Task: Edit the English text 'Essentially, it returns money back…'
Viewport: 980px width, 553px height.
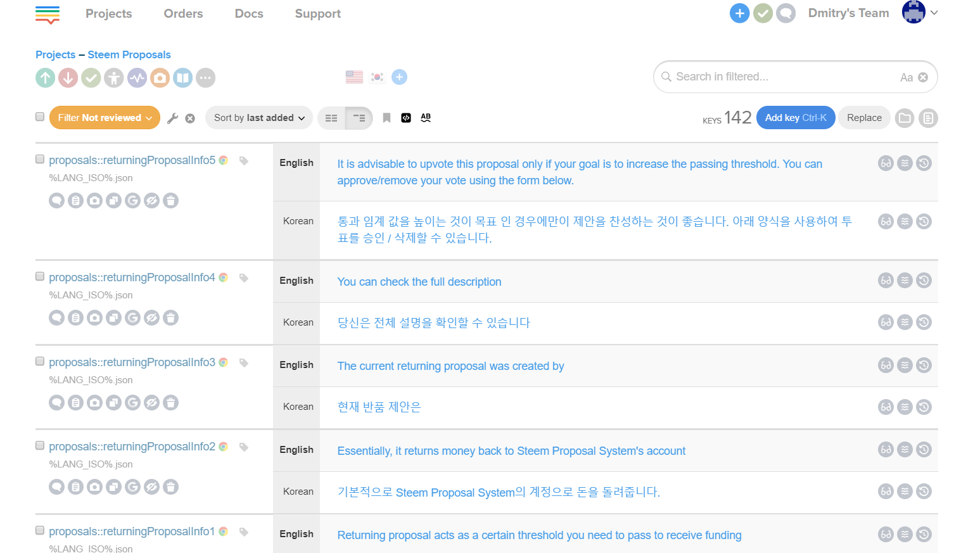Action: coord(511,451)
